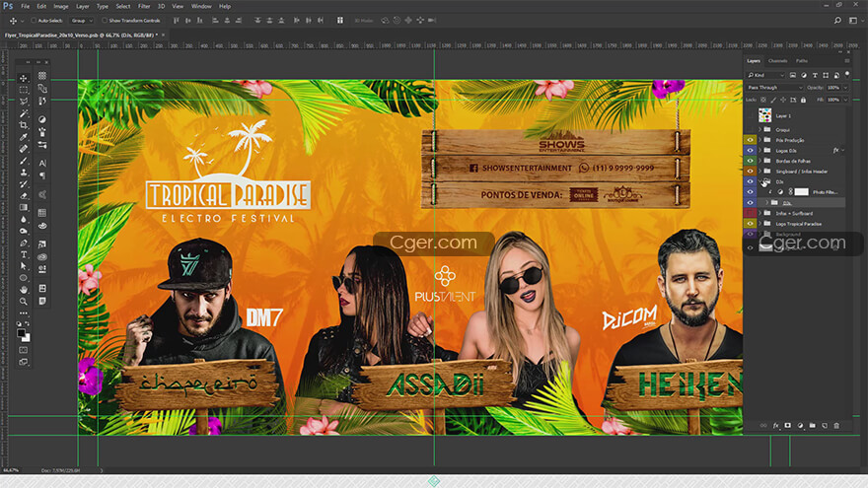
Task: Select the Ellipse shape tool
Action: pyautogui.click(x=24, y=278)
